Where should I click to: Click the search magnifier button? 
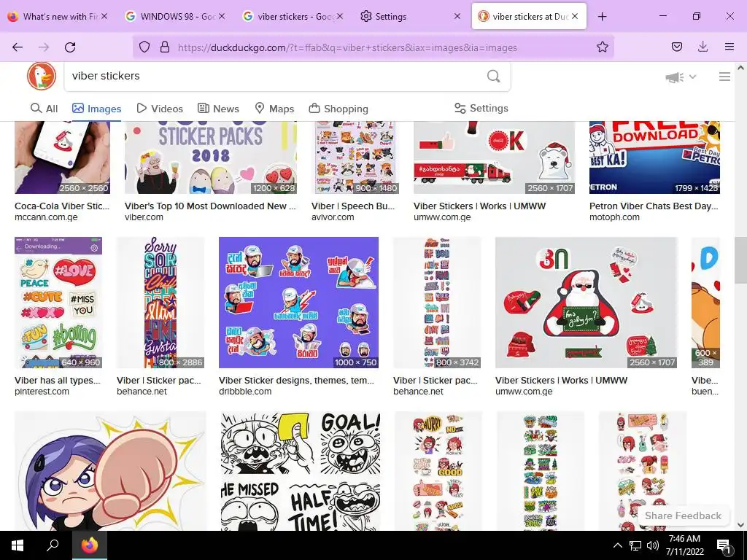point(494,76)
